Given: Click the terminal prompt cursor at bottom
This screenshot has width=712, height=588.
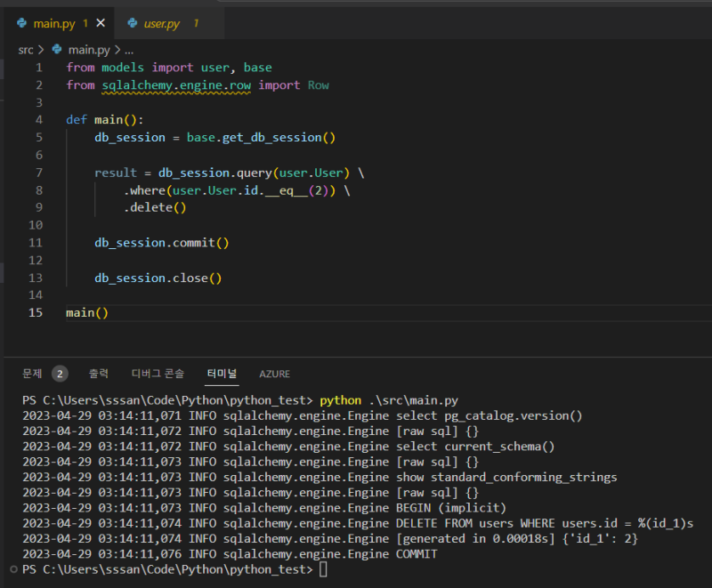Looking at the screenshot, I should click(x=323, y=569).
